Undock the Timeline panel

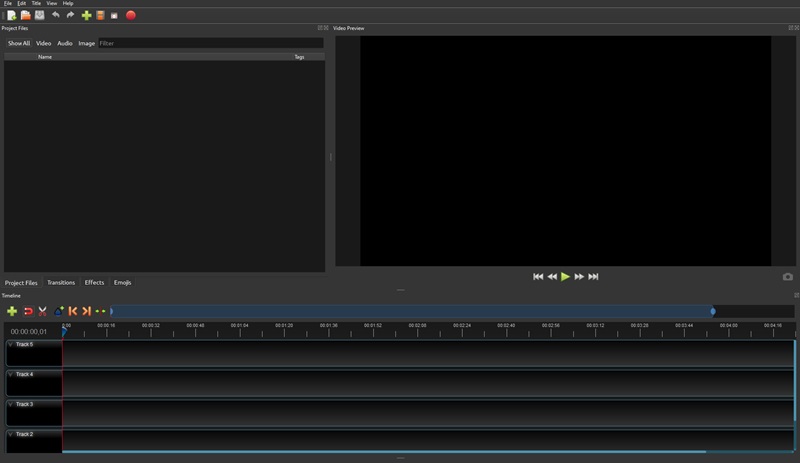click(x=797, y=296)
